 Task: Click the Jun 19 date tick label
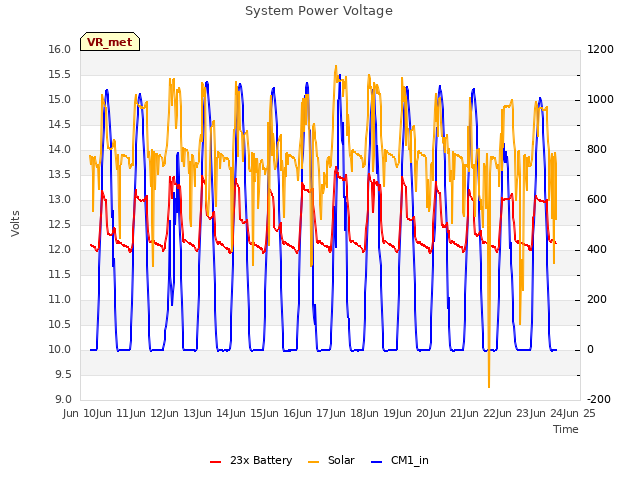point(381,413)
